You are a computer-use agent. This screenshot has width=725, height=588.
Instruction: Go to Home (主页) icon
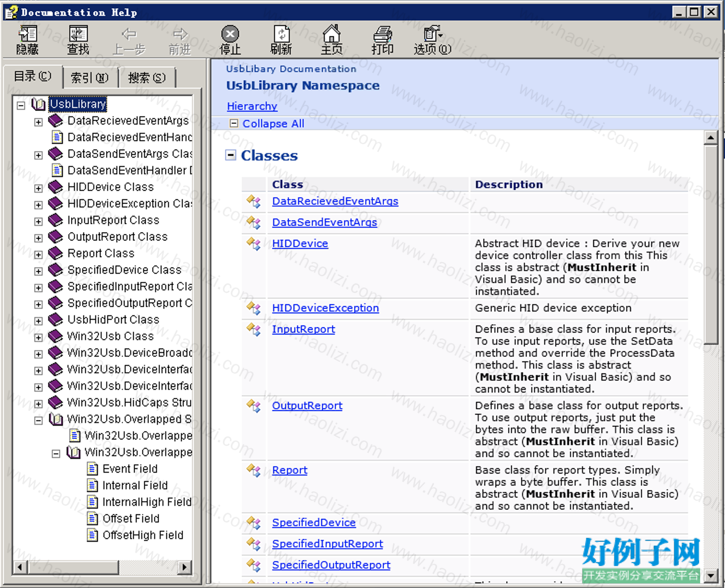coord(332,40)
